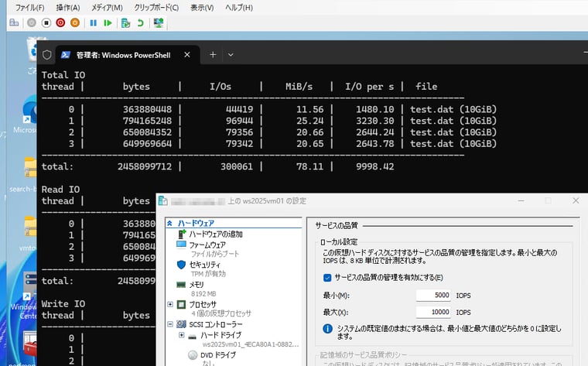Pause the virtual machine with the blue icon

pyautogui.click(x=94, y=23)
